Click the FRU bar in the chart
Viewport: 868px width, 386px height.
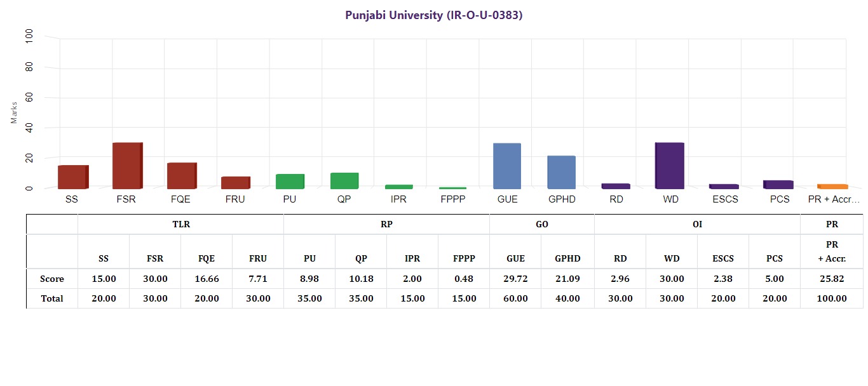click(236, 183)
